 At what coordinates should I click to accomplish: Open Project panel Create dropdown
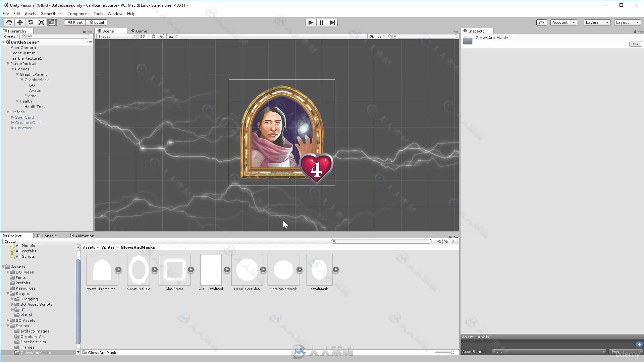11,241
